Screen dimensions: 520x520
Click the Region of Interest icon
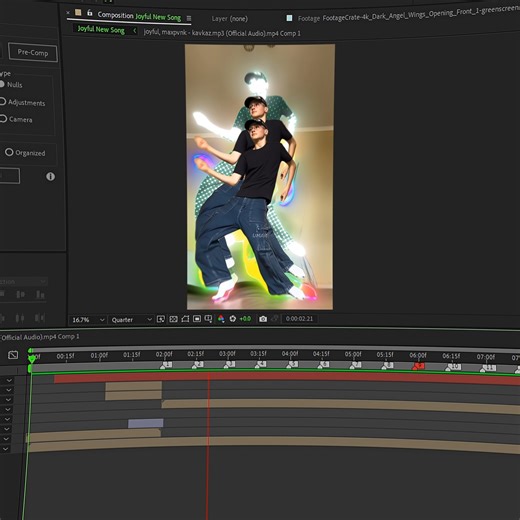click(x=197, y=319)
